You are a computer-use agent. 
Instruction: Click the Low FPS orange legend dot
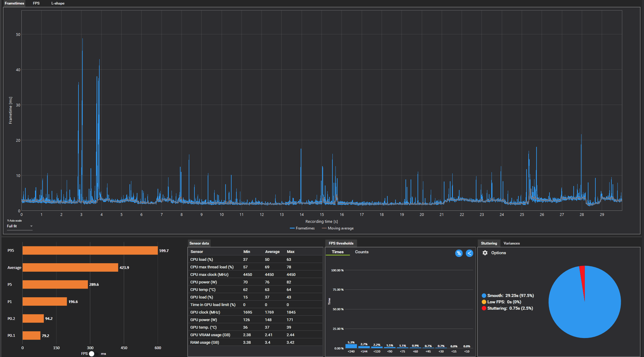click(484, 302)
